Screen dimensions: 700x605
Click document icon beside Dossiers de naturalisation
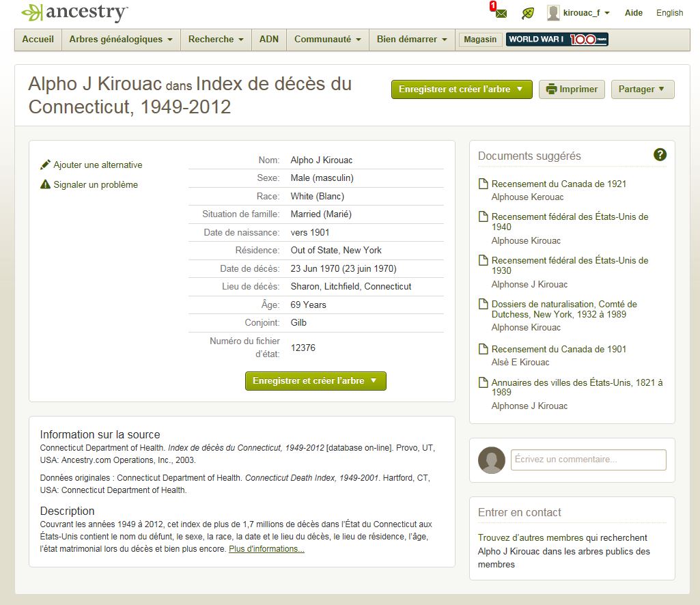click(483, 304)
